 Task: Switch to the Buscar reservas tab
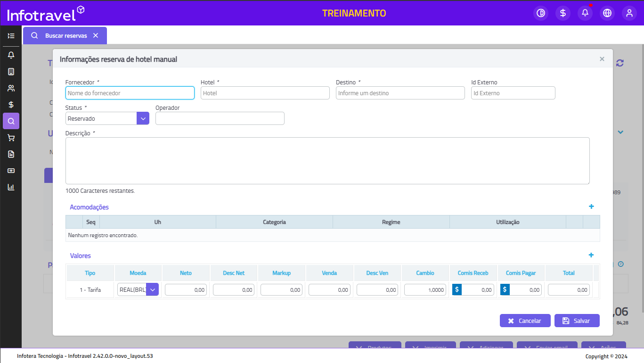coord(65,36)
